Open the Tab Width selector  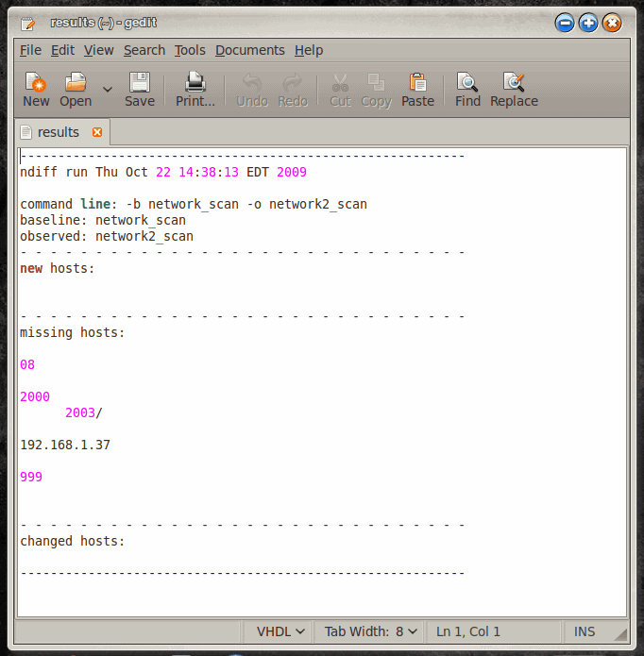(x=371, y=631)
